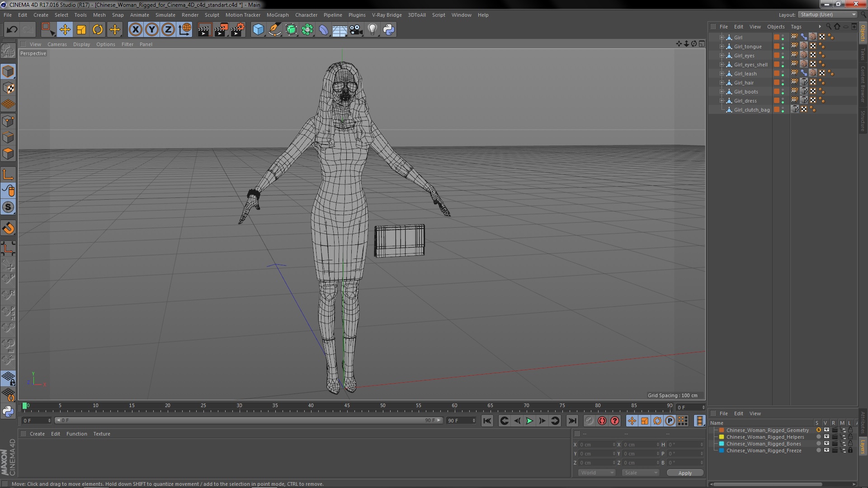Viewport: 868px width, 488px height.
Task: Click Render View clapperboard icon
Action: (204, 30)
